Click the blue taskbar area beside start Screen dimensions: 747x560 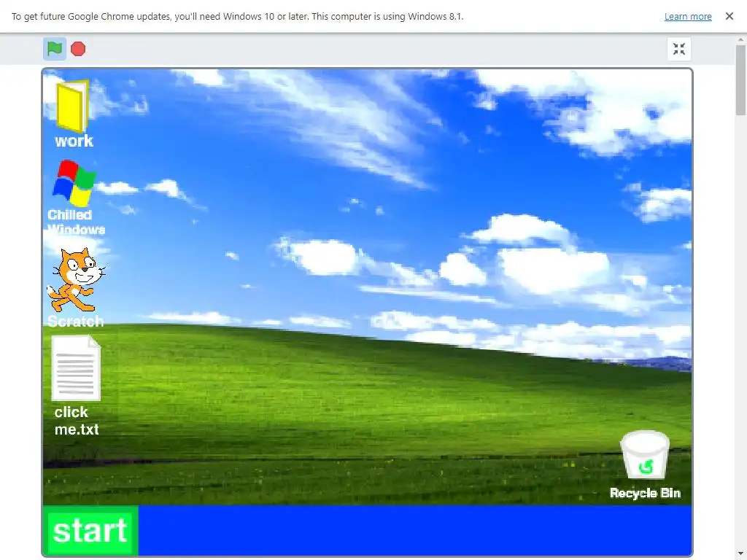coord(415,531)
